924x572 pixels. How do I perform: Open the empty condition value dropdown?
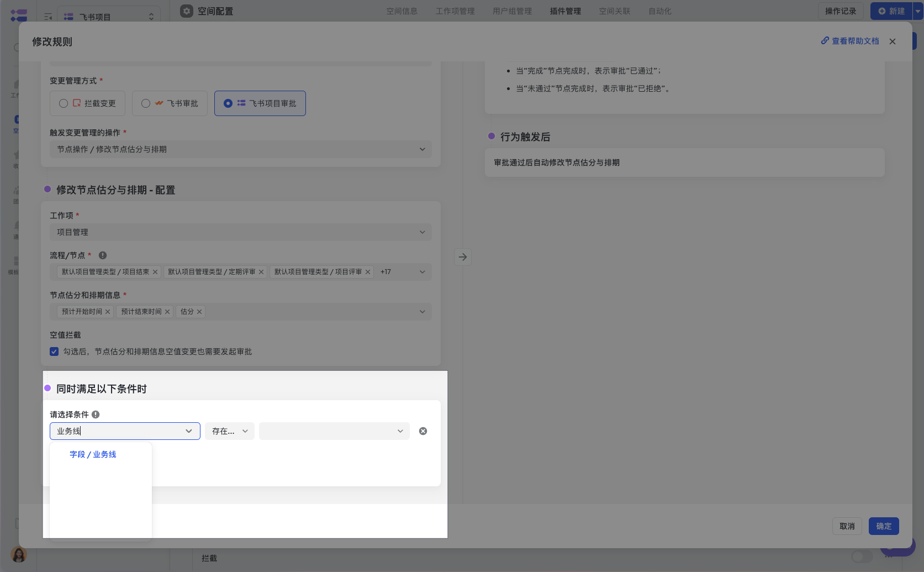(x=334, y=431)
